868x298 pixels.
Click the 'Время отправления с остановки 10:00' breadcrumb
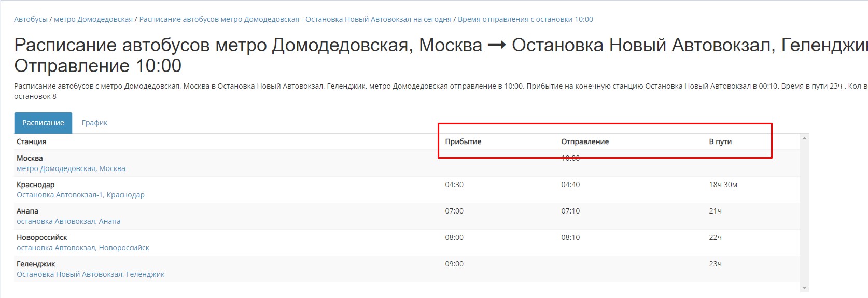click(525, 19)
